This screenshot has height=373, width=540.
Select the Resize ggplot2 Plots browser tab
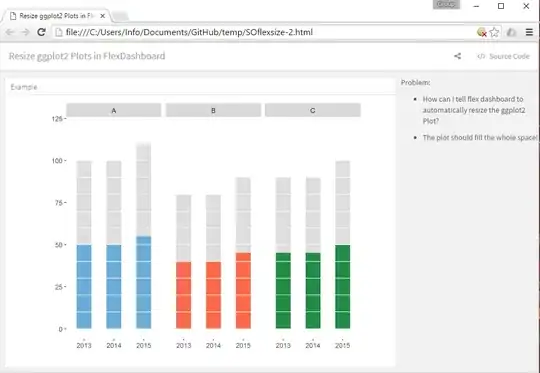pyautogui.click(x=57, y=16)
